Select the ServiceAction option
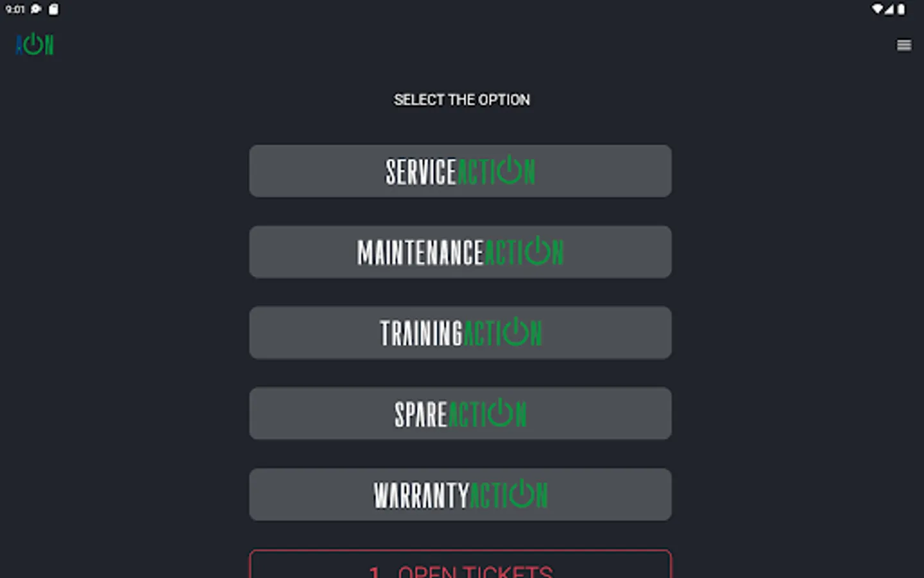The width and height of the screenshot is (924, 578). [x=460, y=171]
